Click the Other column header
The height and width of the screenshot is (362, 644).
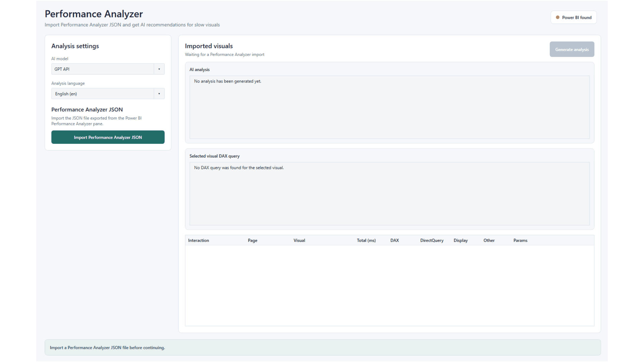pos(489,240)
